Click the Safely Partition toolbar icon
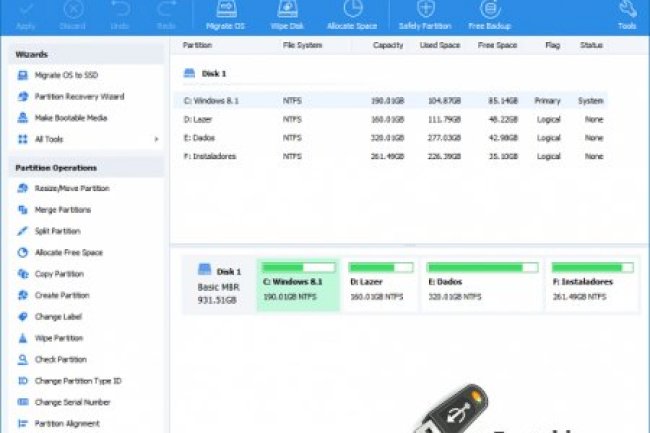 point(425,12)
